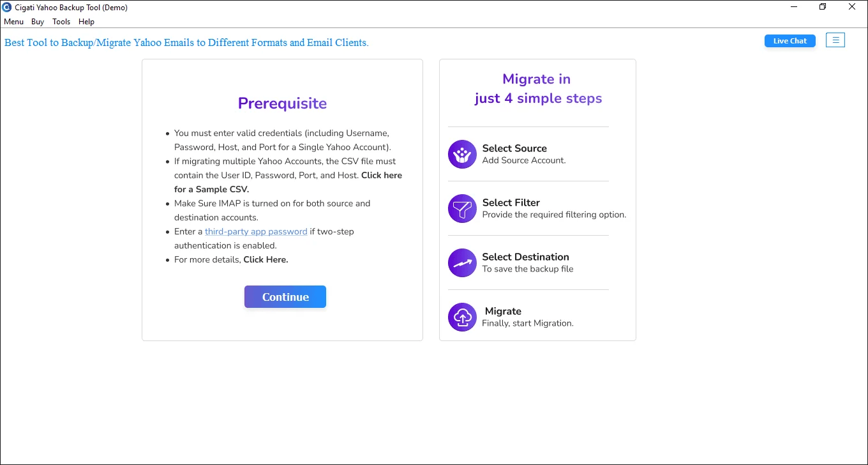The height and width of the screenshot is (465, 868).
Task: Start a Live Chat session
Action: pos(789,40)
